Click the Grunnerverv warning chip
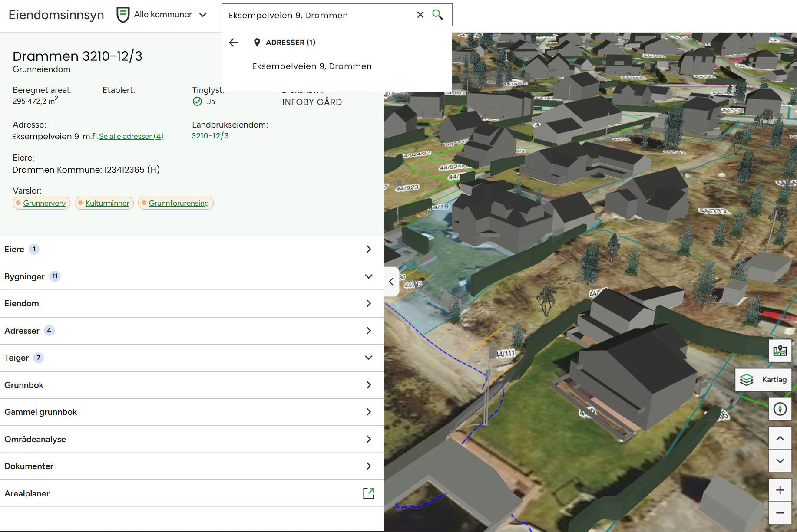Image resolution: width=797 pixels, height=532 pixels. pyautogui.click(x=41, y=203)
